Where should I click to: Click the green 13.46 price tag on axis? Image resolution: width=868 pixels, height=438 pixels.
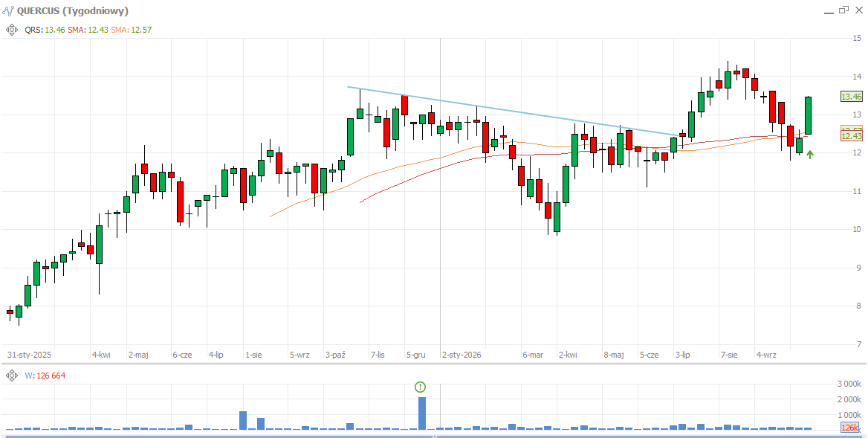point(852,97)
